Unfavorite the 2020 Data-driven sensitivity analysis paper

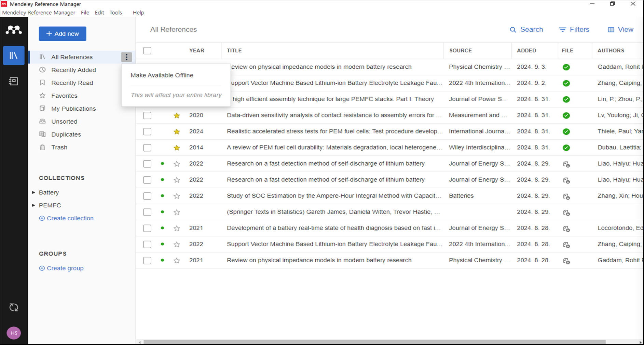pyautogui.click(x=177, y=115)
